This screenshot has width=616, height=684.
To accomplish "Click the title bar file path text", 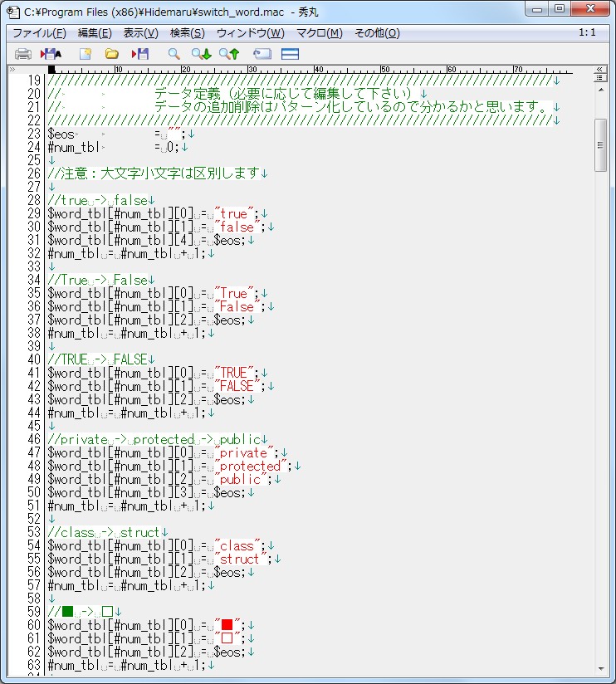I will (154, 12).
